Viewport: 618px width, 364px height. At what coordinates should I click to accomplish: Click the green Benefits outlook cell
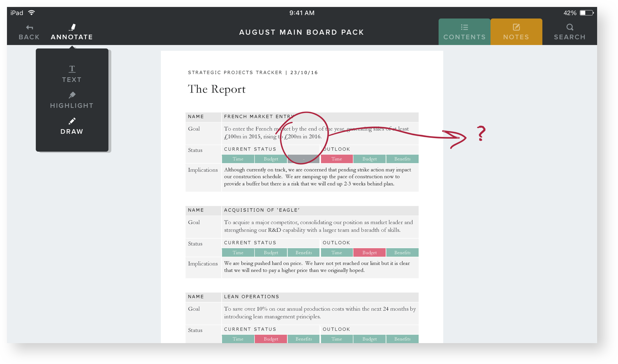point(402,159)
